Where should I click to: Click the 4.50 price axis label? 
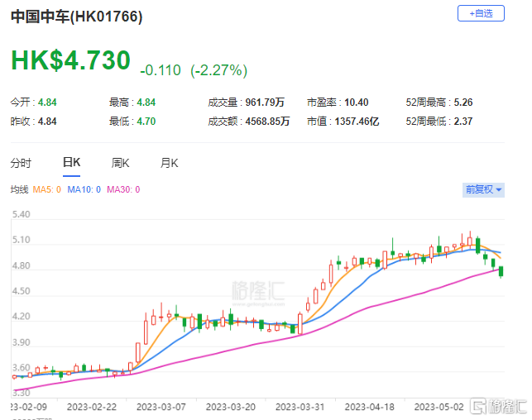tap(21, 291)
